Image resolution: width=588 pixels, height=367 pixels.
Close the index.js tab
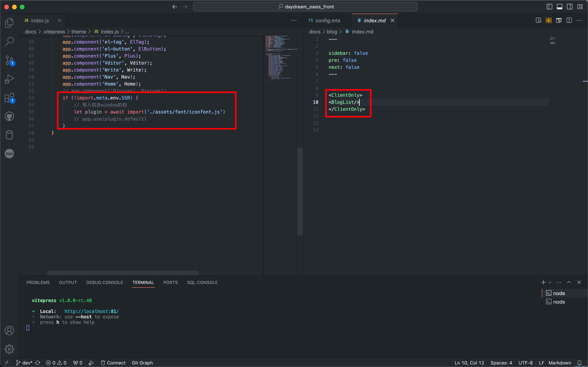pos(59,21)
